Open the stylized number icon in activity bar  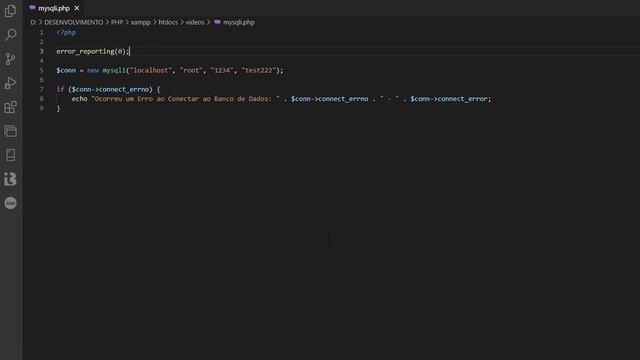tap(11, 179)
